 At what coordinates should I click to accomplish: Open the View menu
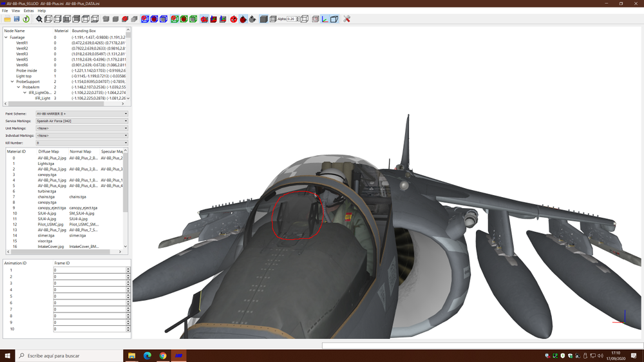coord(15,11)
